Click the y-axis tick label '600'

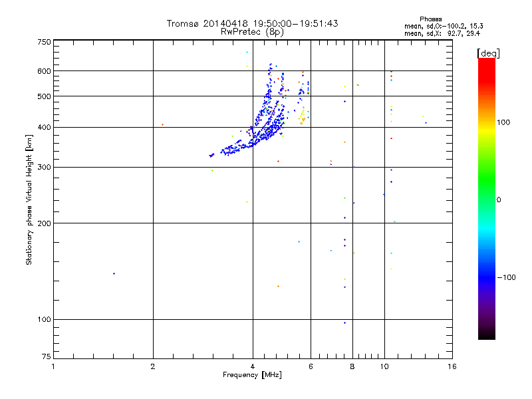[44, 71]
